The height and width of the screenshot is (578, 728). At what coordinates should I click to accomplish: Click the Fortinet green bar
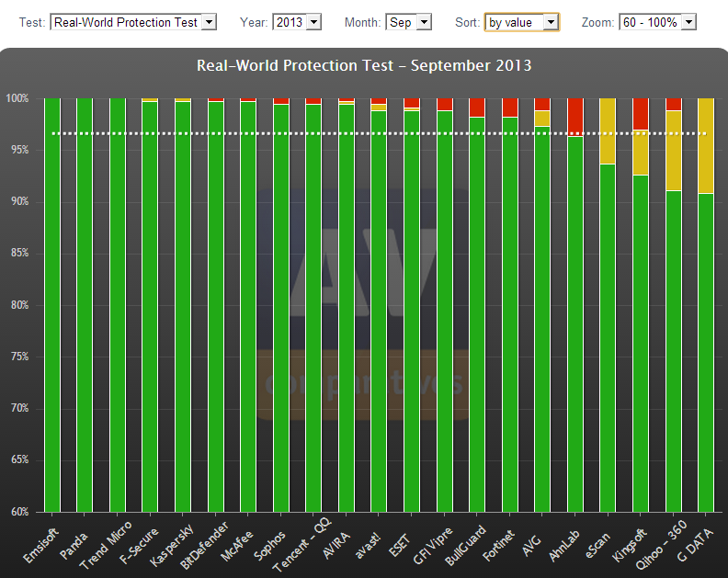[x=510, y=315]
